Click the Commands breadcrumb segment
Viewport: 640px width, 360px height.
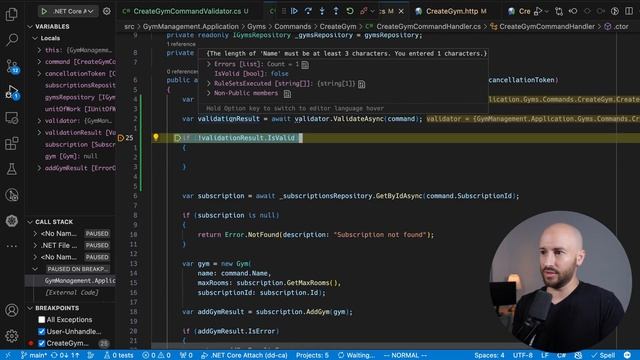click(x=292, y=27)
